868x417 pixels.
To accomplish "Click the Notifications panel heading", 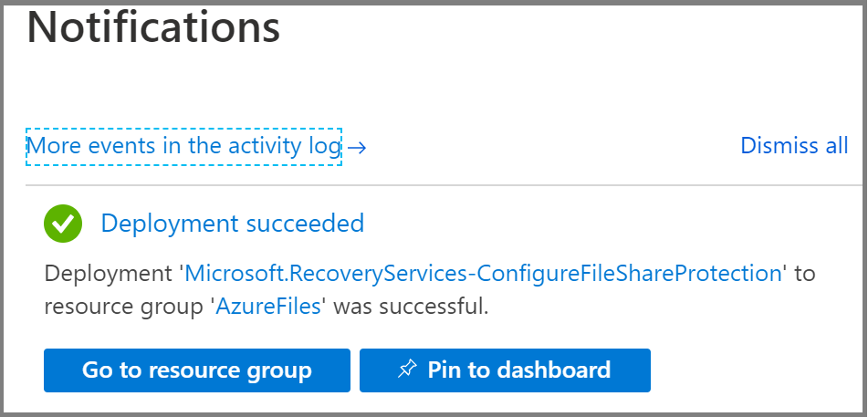I will [153, 27].
